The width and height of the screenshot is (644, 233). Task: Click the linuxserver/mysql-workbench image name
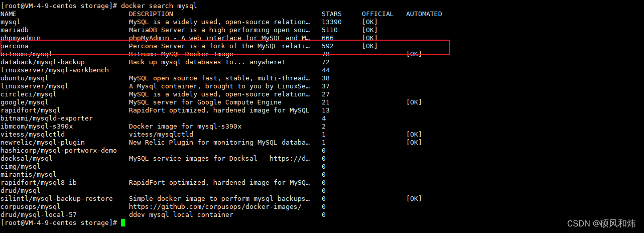[x=55, y=70]
